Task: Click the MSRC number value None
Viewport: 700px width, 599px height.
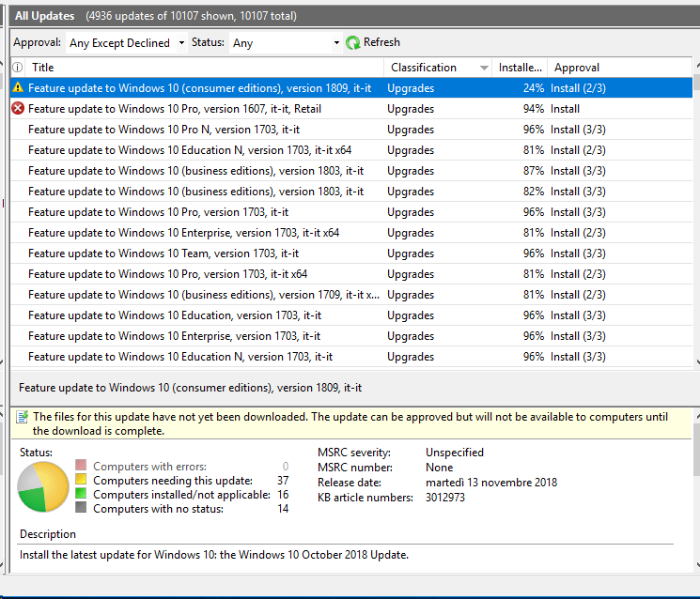Action: [x=440, y=468]
